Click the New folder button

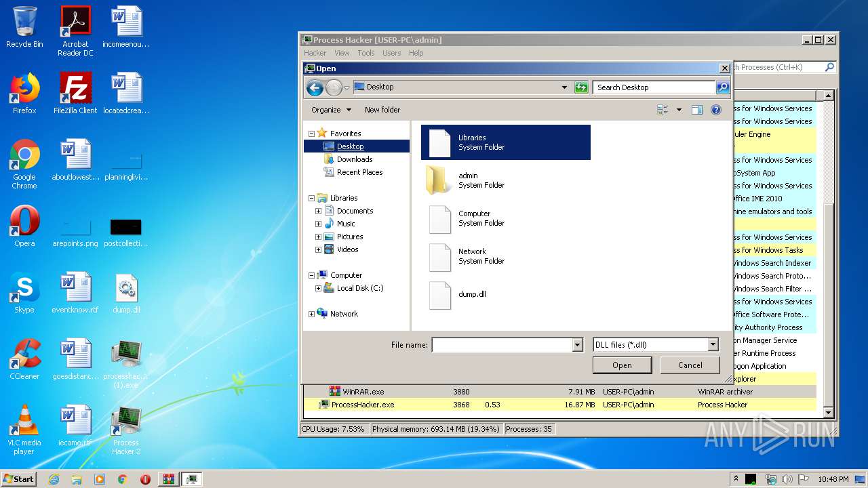382,110
